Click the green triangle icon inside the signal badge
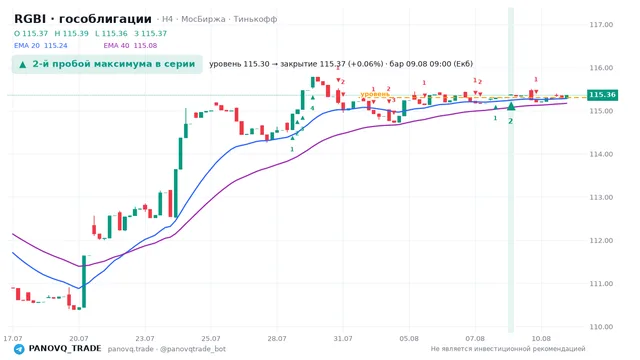Viewport: 640px width, 360px height. [x=23, y=64]
